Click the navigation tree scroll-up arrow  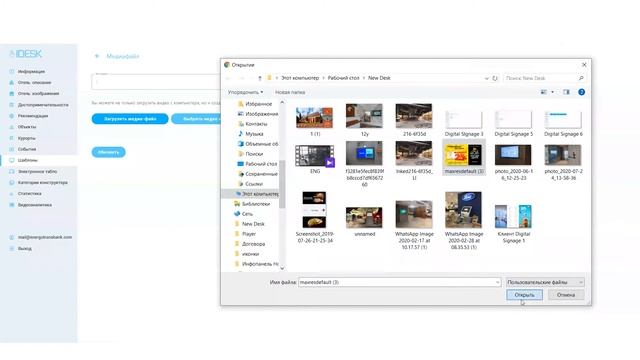click(x=282, y=102)
